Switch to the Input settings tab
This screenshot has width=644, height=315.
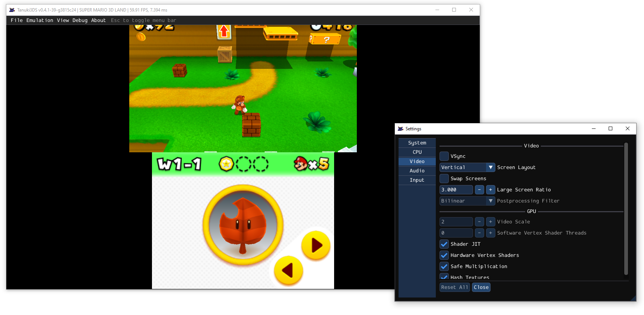pos(417,180)
